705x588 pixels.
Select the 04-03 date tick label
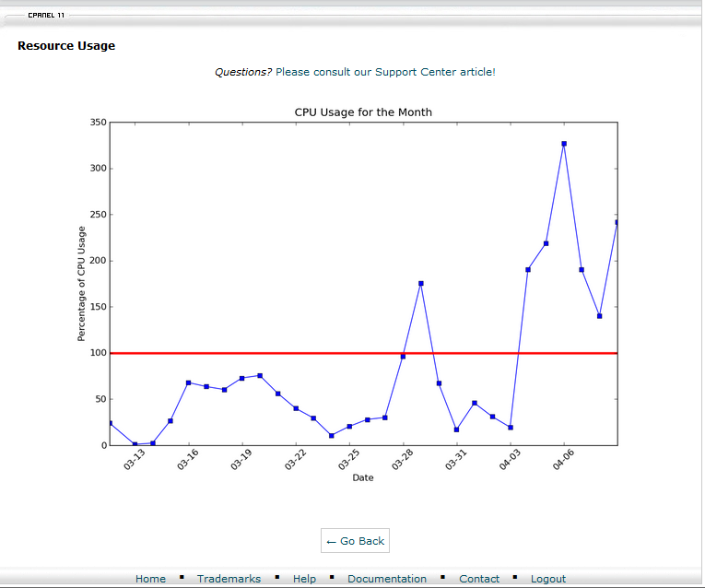coord(510,461)
